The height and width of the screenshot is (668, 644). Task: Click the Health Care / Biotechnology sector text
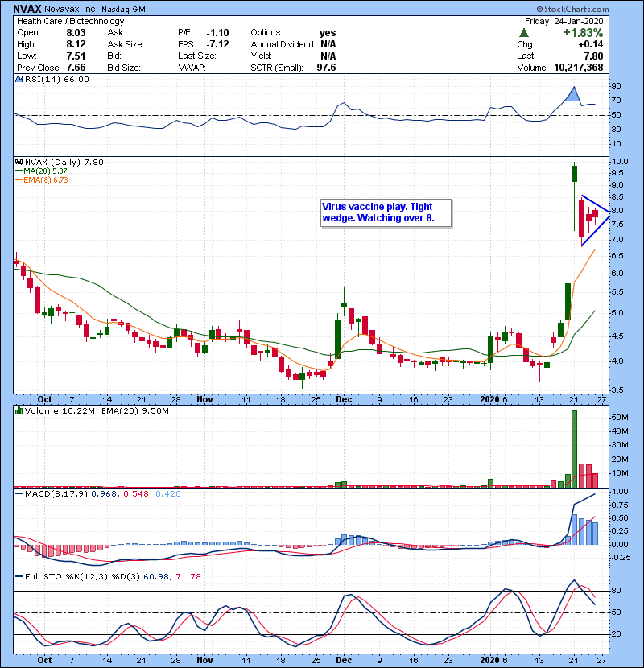70,21
